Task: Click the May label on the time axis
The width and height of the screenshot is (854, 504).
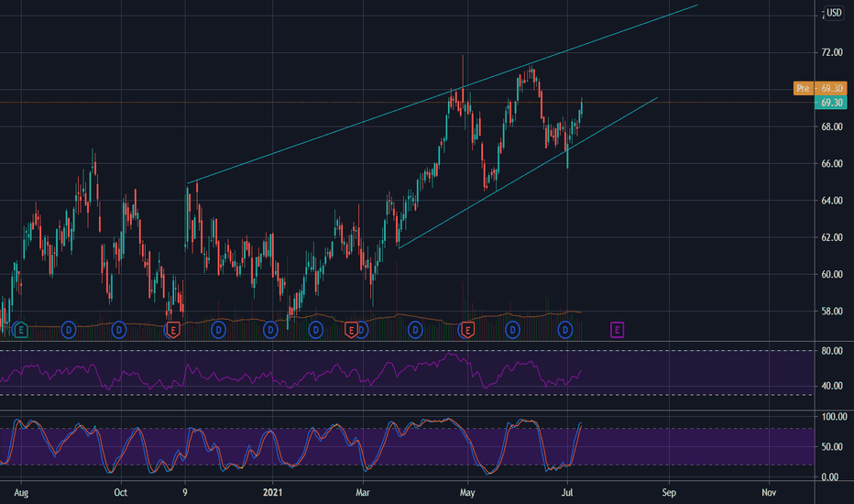Action: point(467,493)
